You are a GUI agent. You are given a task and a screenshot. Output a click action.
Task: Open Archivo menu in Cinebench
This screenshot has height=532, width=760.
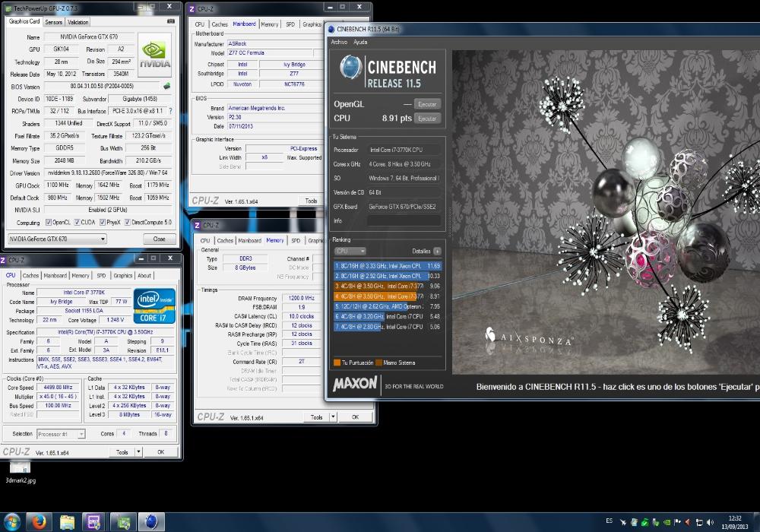(339, 42)
